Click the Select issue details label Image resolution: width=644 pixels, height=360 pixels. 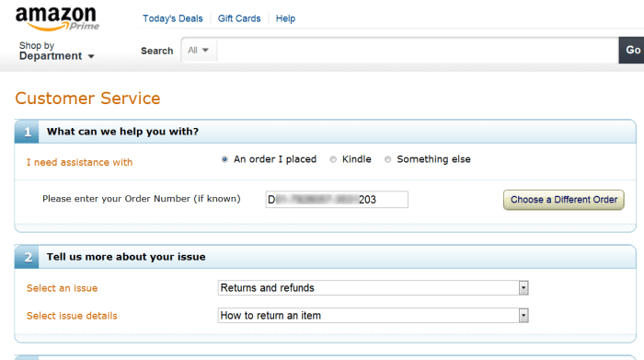point(72,316)
